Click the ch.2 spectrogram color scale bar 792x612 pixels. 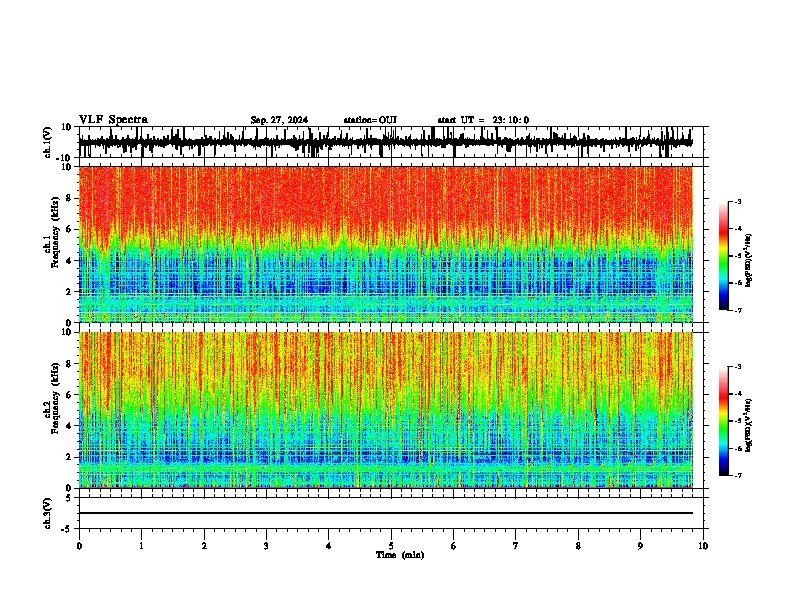723,421
